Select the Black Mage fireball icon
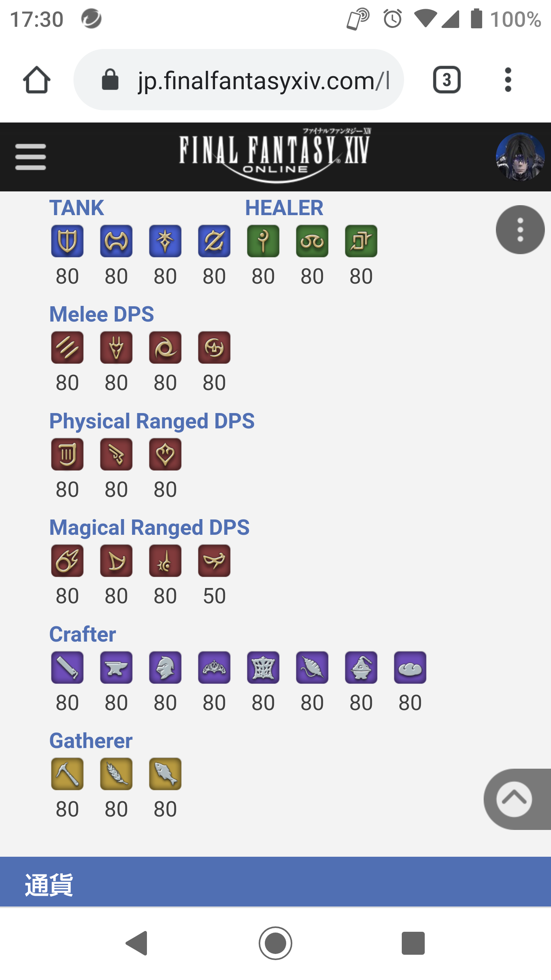 click(x=67, y=561)
